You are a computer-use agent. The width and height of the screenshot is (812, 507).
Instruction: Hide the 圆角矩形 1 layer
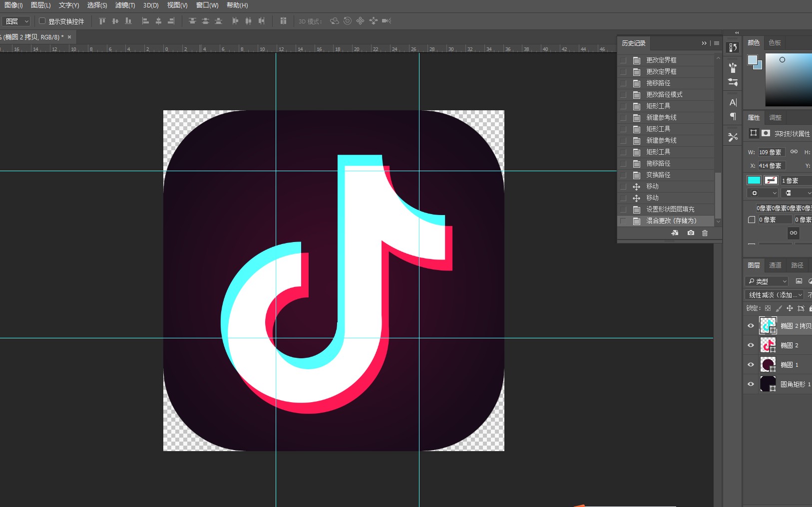pyautogui.click(x=751, y=384)
